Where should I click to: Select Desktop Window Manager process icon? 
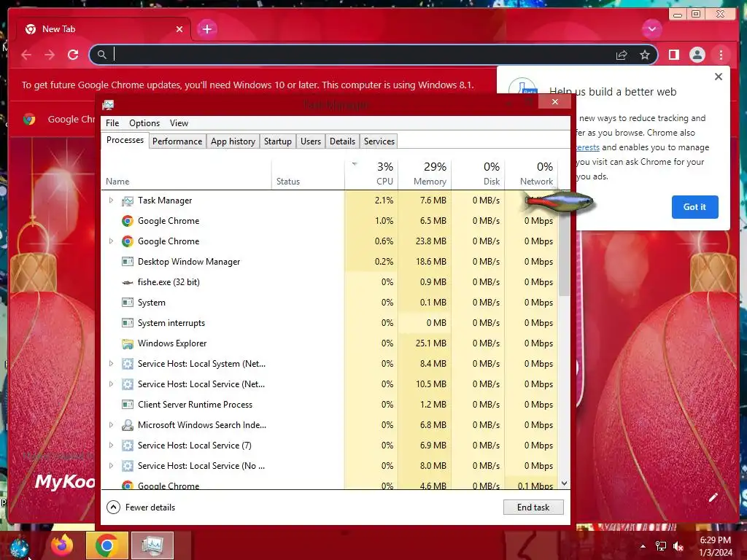(x=127, y=262)
